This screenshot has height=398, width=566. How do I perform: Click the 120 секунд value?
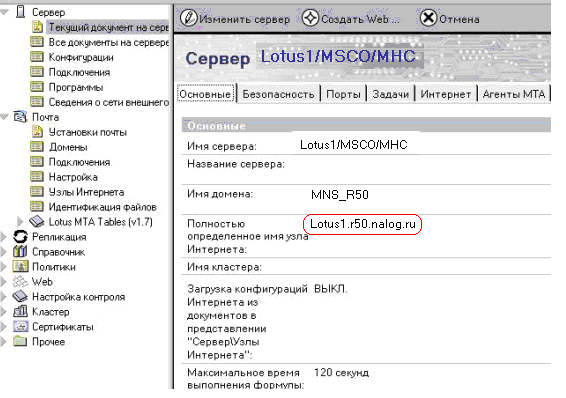tap(341, 372)
